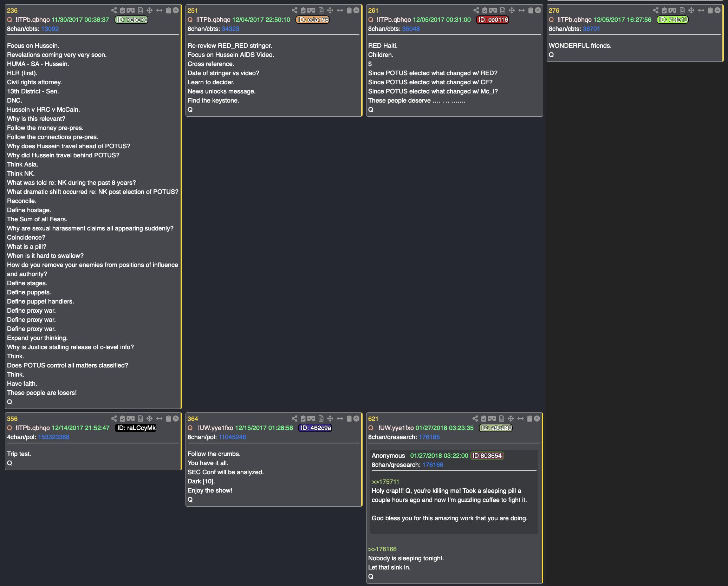Open 8chan/qresearch link 176185
This screenshot has height=586, width=728.
429,437
